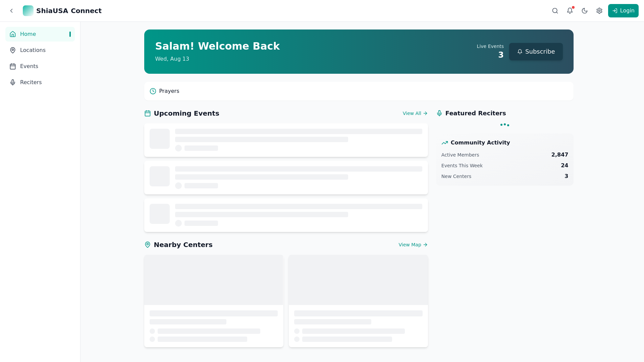Click the back chevron arrow
Screen dimensions: 644x362
pyautogui.click(x=11, y=11)
